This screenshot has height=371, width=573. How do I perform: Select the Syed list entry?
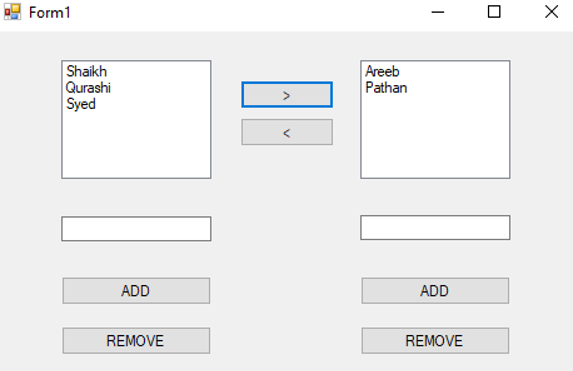(81, 104)
